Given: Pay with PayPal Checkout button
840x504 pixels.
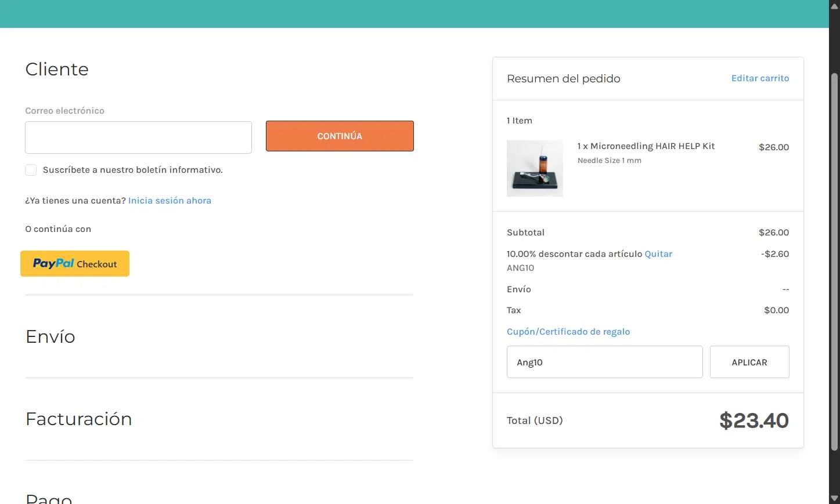Looking at the screenshot, I should [x=75, y=264].
